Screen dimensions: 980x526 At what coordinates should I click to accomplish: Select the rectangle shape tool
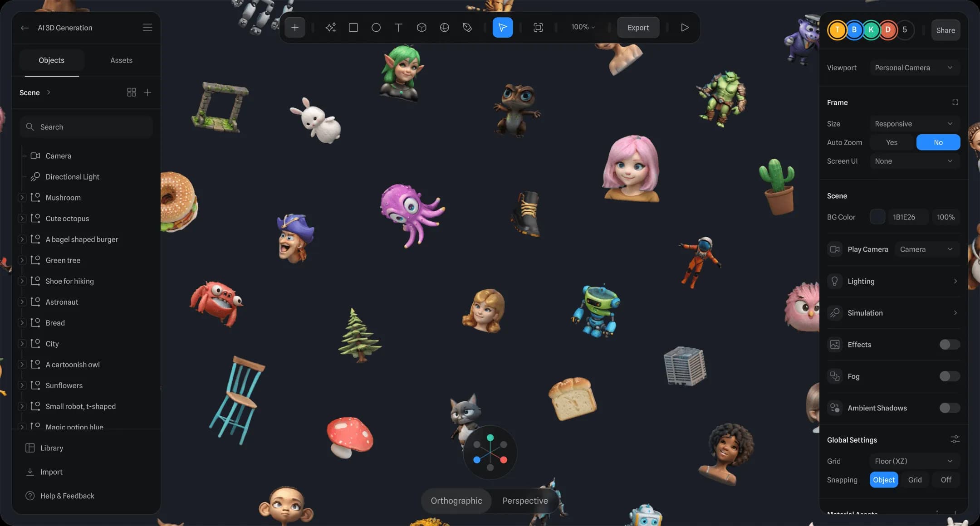coord(353,28)
